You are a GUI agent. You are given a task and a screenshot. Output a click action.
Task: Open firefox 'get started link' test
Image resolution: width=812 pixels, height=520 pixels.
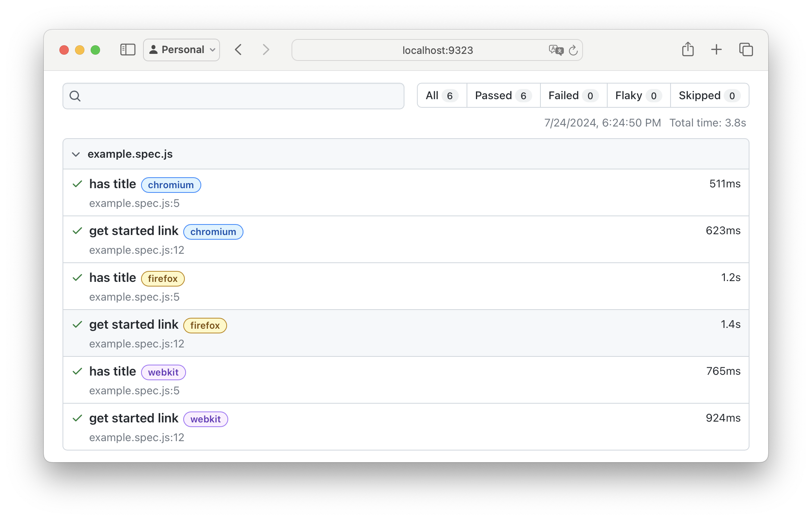pyautogui.click(x=134, y=324)
